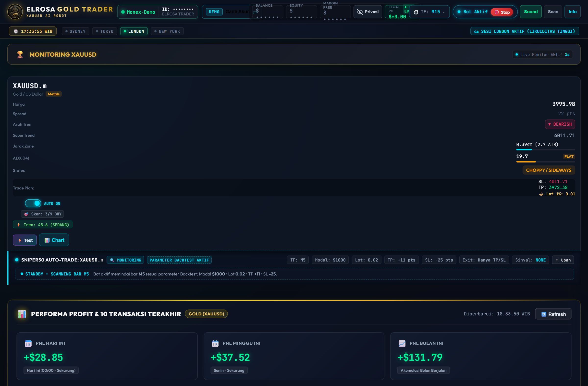Click the swap arrows icon near Ganti Akun

click(x=255, y=12)
